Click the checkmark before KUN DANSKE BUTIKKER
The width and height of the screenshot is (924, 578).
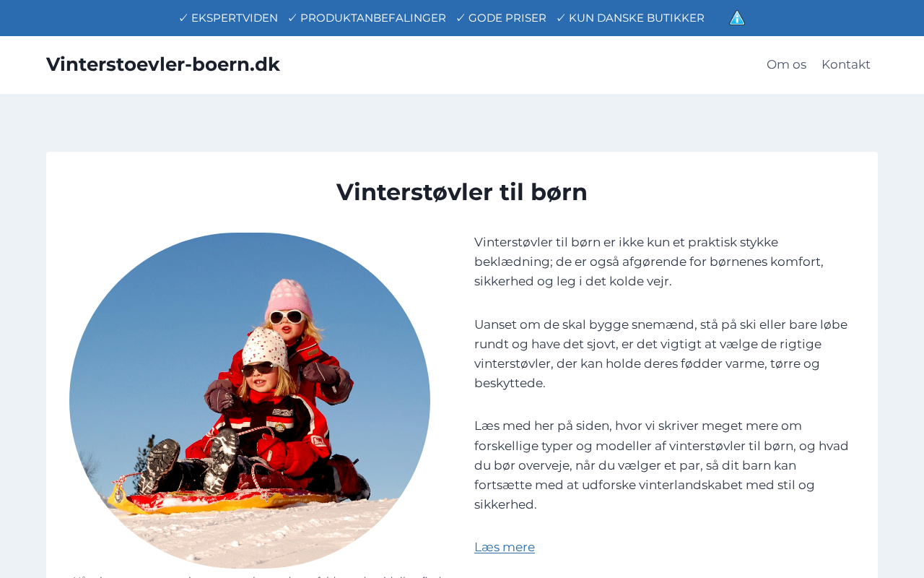561,18
